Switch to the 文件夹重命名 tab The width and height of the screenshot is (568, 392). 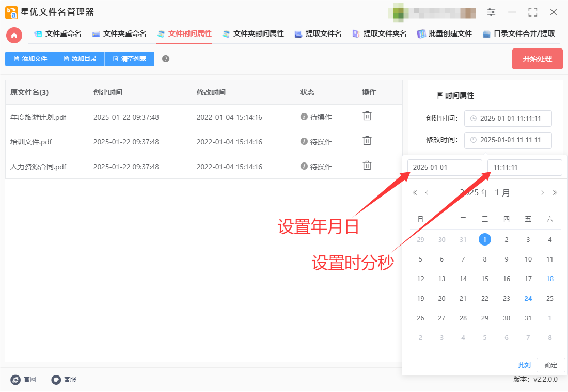point(119,34)
